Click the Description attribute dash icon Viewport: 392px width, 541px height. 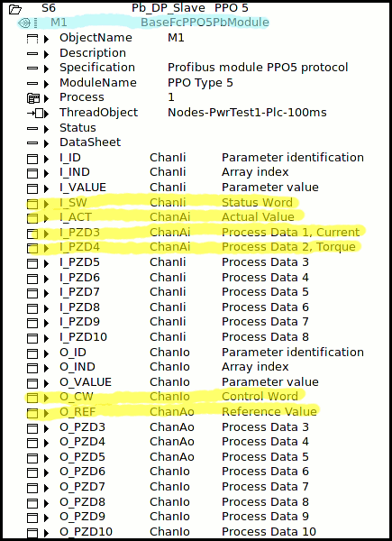click(x=32, y=54)
